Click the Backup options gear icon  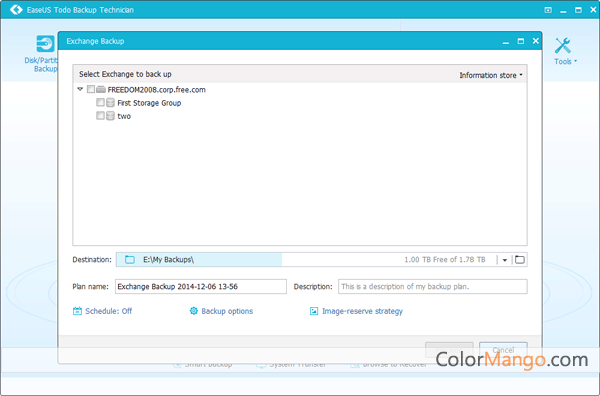[194, 311]
